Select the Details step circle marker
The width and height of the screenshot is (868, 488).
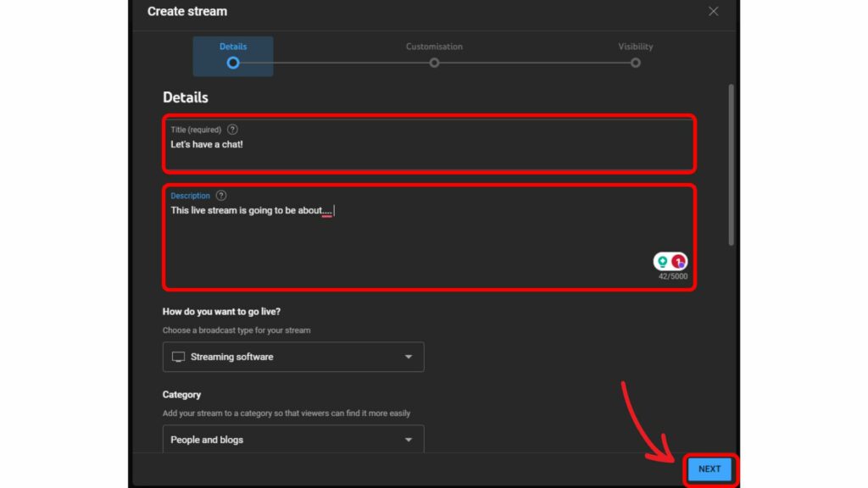[x=233, y=63]
